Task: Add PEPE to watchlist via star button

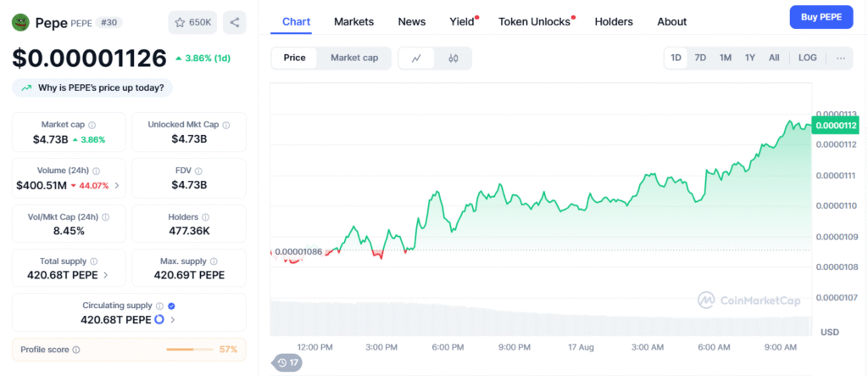Action: click(192, 22)
